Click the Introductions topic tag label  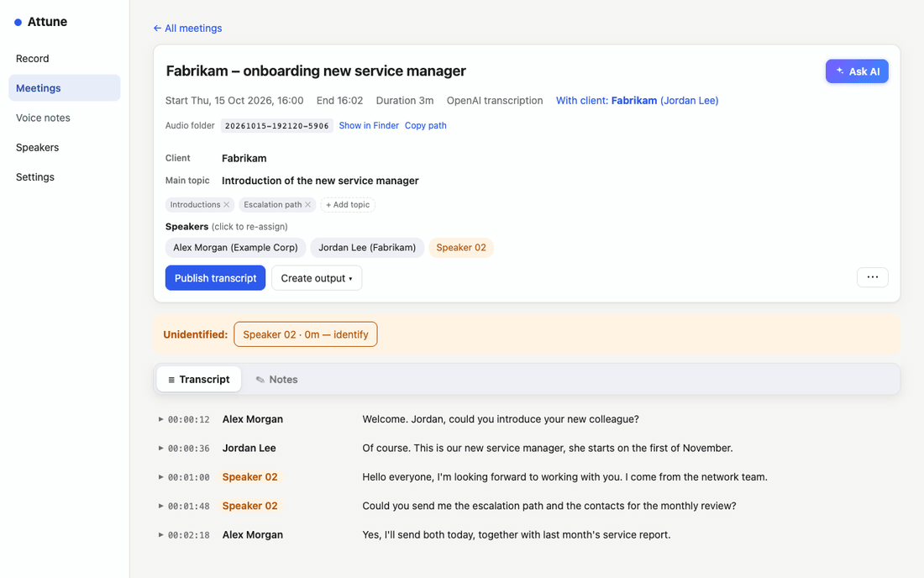pyautogui.click(x=195, y=204)
